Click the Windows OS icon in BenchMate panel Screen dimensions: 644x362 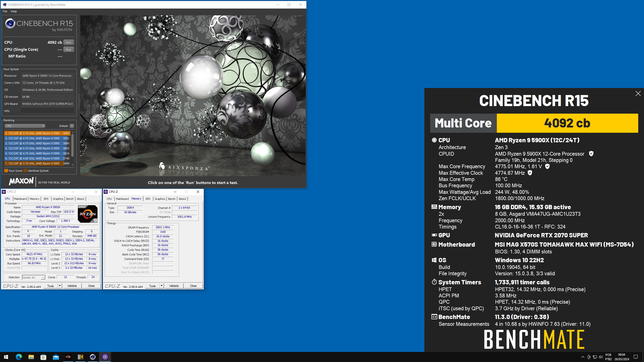(434, 260)
